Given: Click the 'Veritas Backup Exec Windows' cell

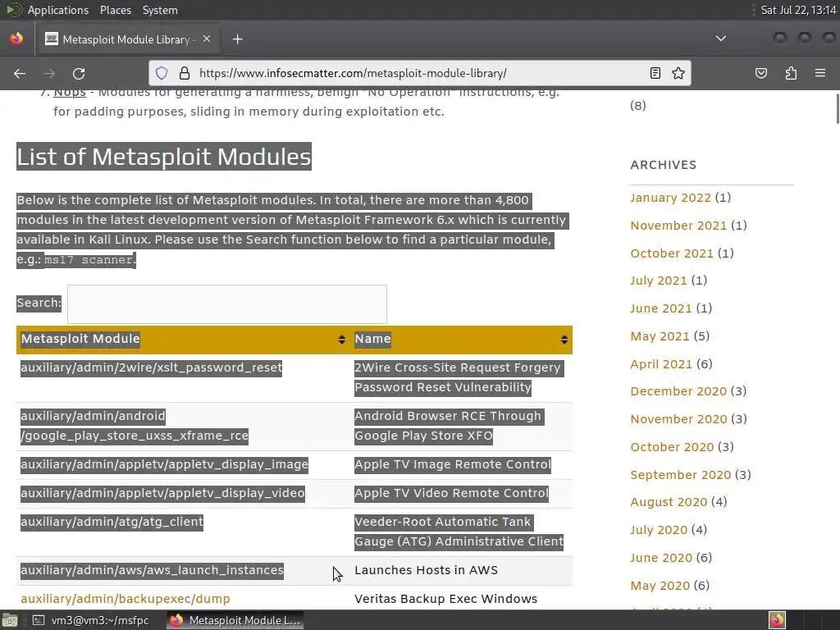Looking at the screenshot, I should (445, 599).
